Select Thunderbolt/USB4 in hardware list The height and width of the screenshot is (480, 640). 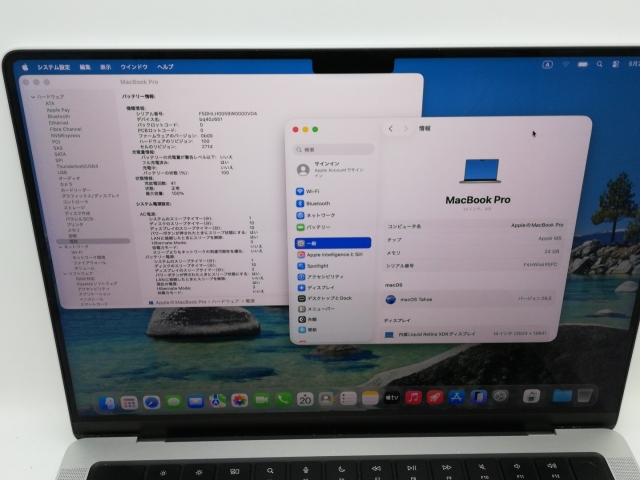click(x=77, y=167)
